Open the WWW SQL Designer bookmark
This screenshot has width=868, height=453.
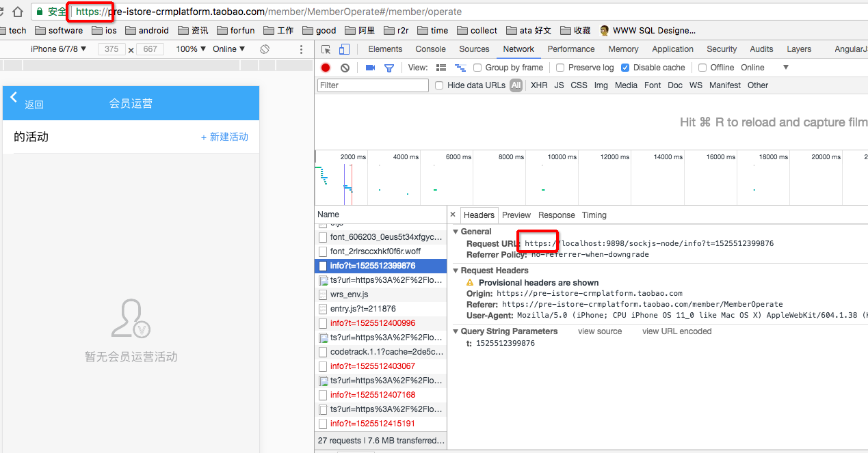pos(647,30)
